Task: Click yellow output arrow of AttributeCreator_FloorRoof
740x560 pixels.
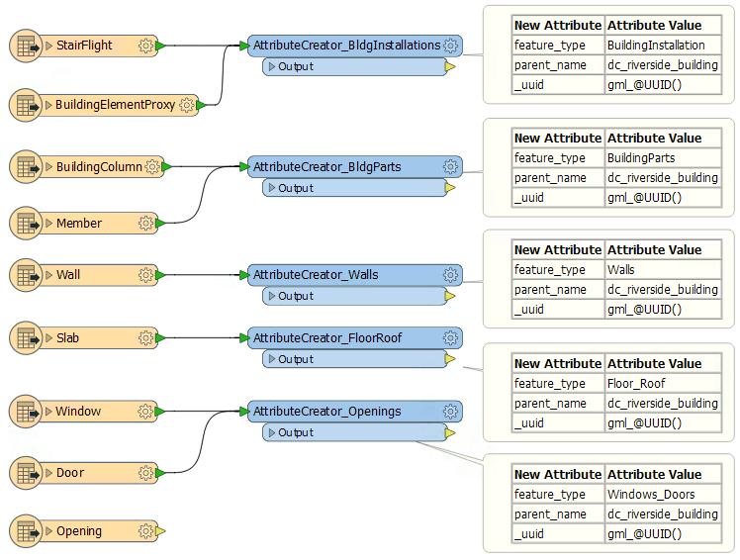Action: pyautogui.click(x=450, y=359)
